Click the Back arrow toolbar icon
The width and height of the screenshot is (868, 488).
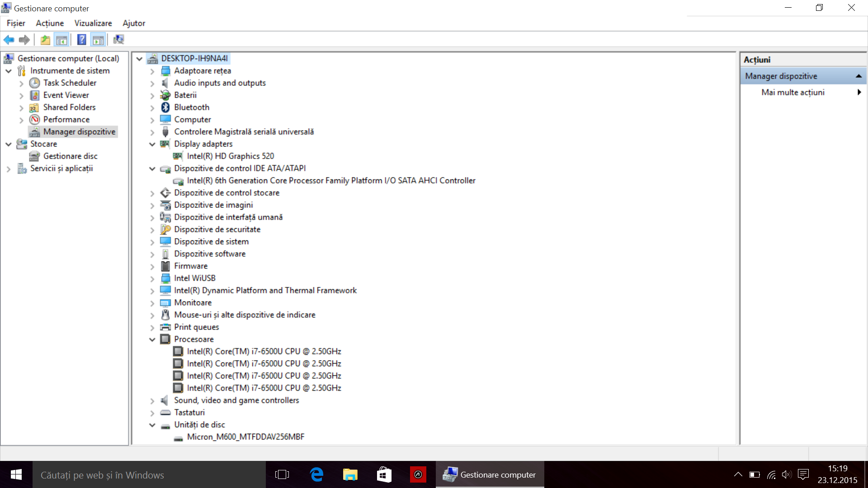tap(9, 40)
